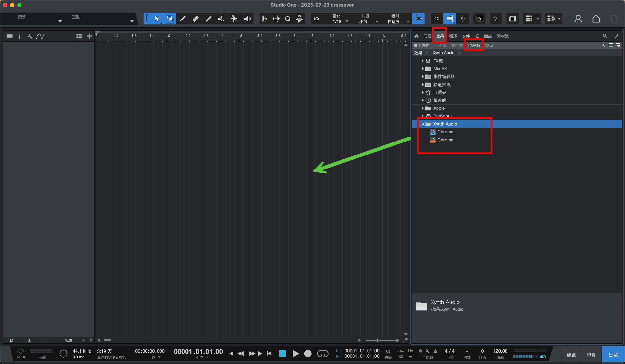Expand the 事件编辑器 folder
Screen dimensions: 625x364
click(x=423, y=76)
